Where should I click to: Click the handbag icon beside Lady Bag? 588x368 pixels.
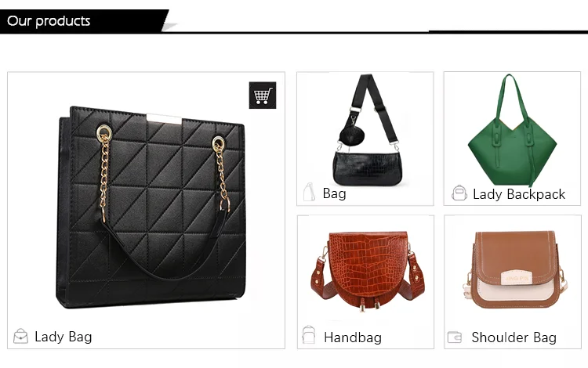click(x=20, y=336)
